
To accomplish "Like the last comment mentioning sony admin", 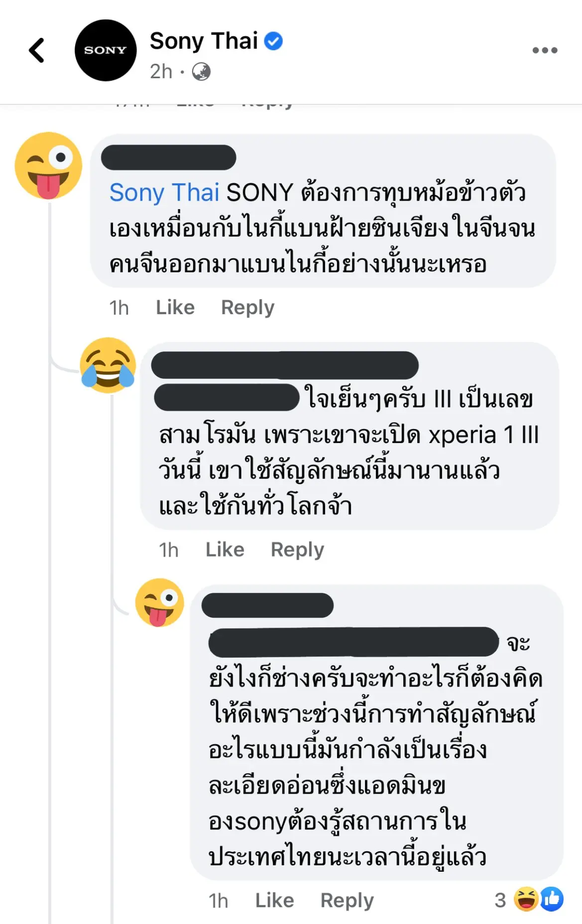I will 275,900.
